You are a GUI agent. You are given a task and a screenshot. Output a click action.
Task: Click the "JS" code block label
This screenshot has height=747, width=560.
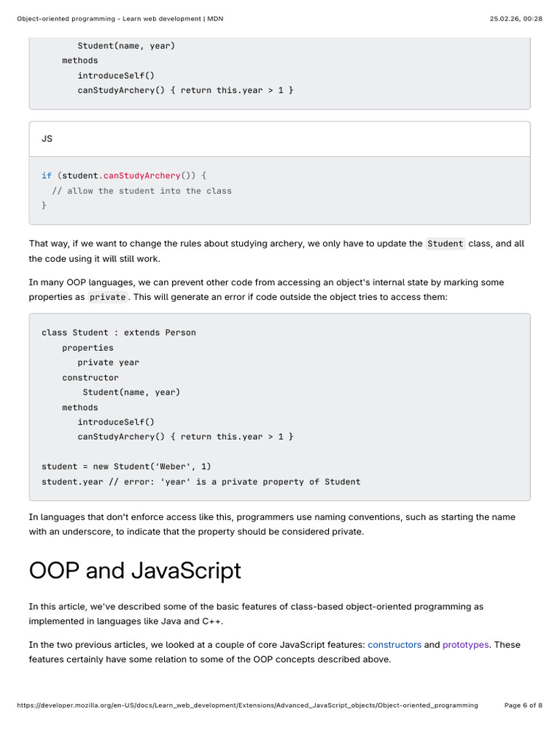(47, 138)
